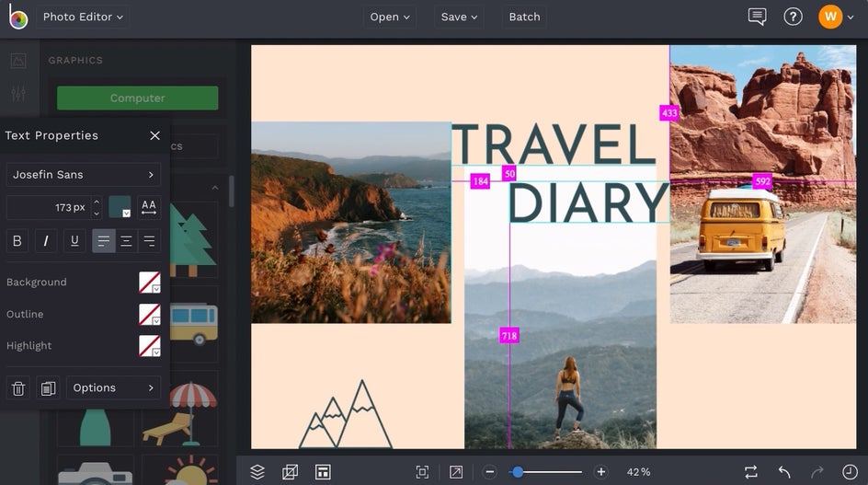Select center text alignment
Image resolution: width=868 pixels, height=485 pixels.
pyautogui.click(x=126, y=240)
